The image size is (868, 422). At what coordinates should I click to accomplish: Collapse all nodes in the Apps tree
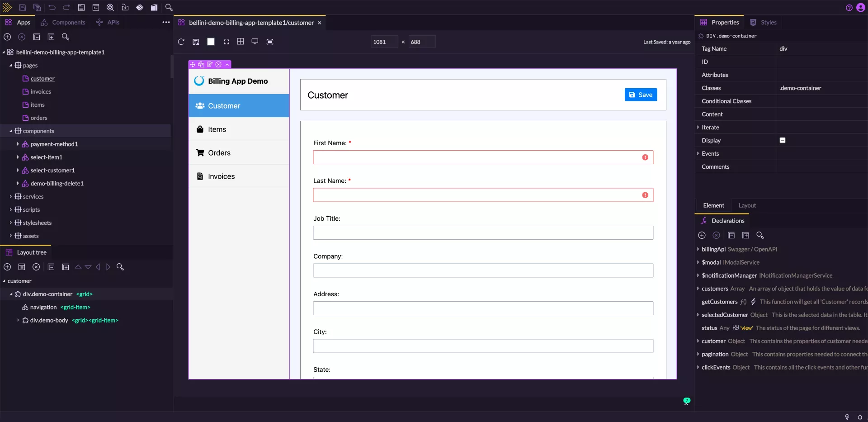(x=37, y=37)
